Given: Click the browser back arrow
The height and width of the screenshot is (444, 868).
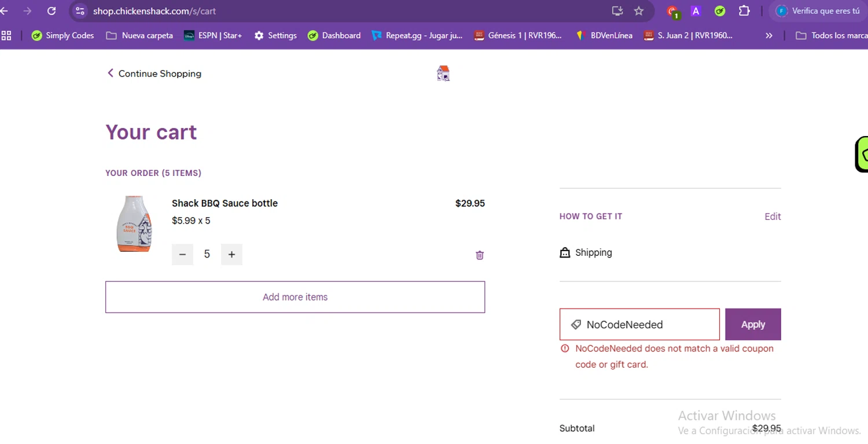Looking at the screenshot, I should (x=4, y=11).
